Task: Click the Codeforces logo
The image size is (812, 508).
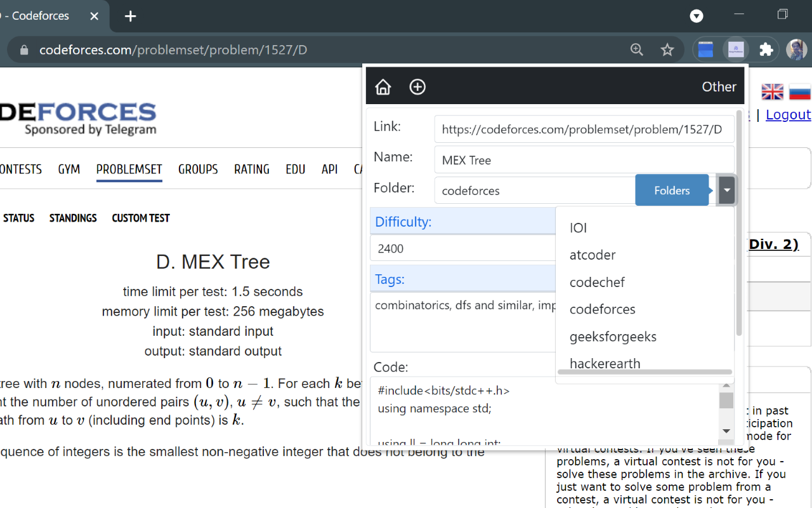Action: click(77, 119)
